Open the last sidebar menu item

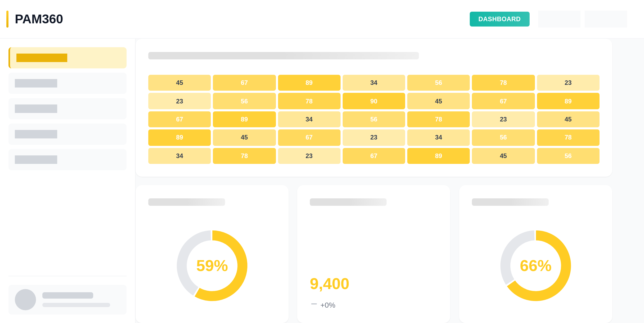[68, 160]
